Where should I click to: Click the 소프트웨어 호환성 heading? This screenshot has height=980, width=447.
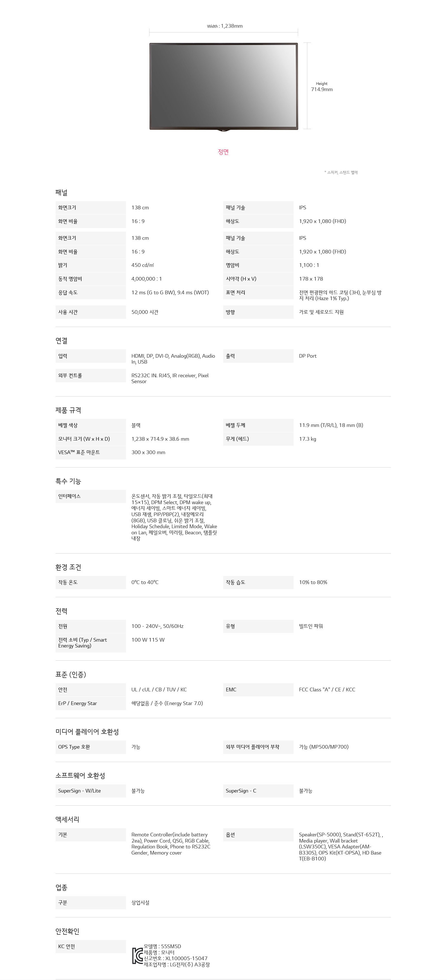tap(80, 775)
